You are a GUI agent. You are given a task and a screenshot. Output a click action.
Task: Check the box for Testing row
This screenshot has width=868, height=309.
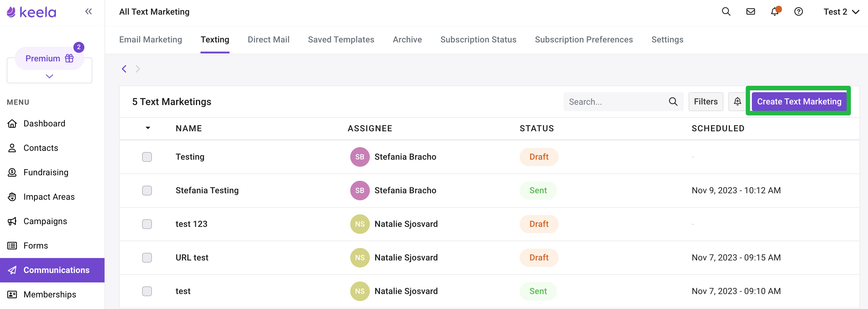[147, 157]
